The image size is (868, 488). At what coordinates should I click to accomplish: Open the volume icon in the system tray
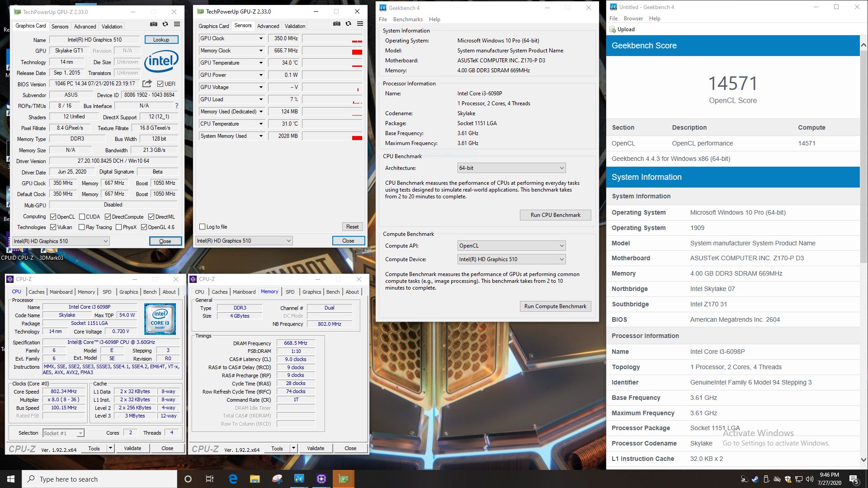click(810, 479)
